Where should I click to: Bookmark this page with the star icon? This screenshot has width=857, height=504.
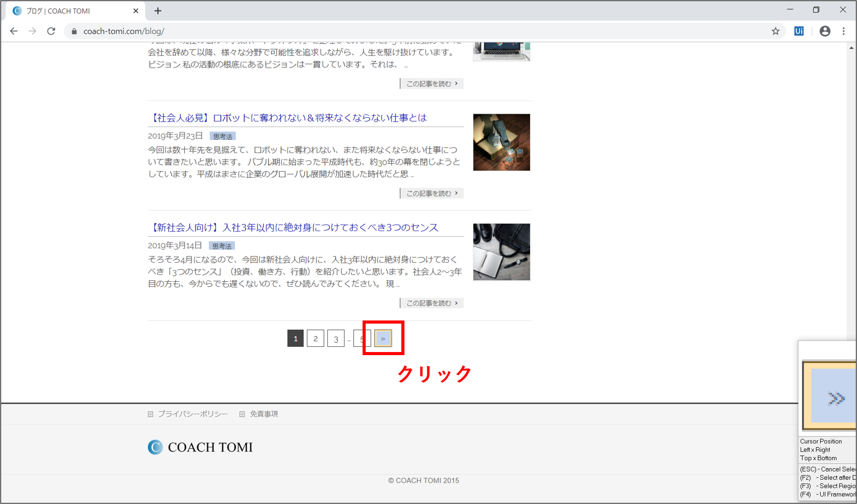point(775,31)
